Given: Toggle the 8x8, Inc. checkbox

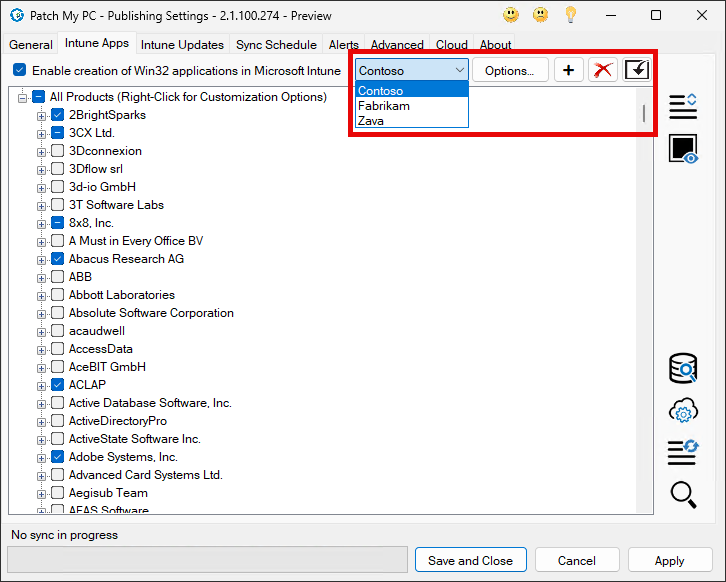Looking at the screenshot, I should click(57, 223).
